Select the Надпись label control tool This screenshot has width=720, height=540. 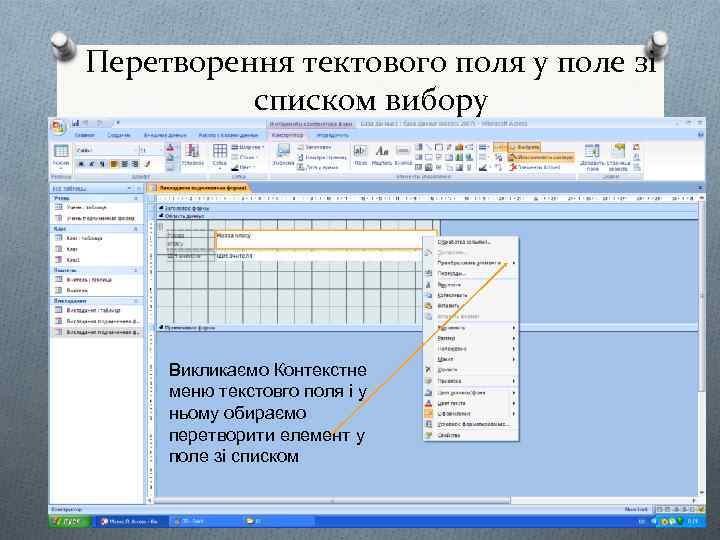(x=382, y=155)
